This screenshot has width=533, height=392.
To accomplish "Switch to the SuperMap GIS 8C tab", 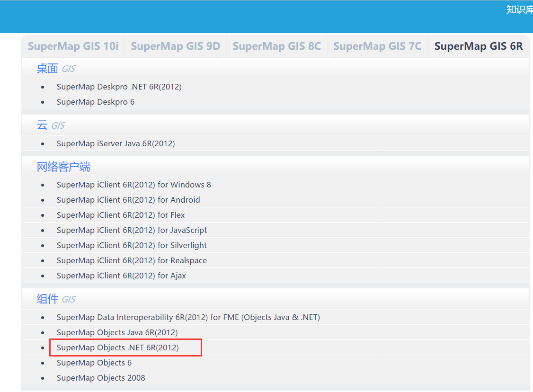I will tap(277, 46).
